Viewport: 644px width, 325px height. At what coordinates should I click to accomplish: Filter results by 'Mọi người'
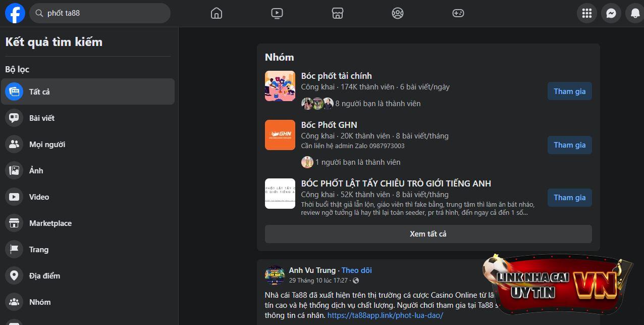(x=47, y=144)
